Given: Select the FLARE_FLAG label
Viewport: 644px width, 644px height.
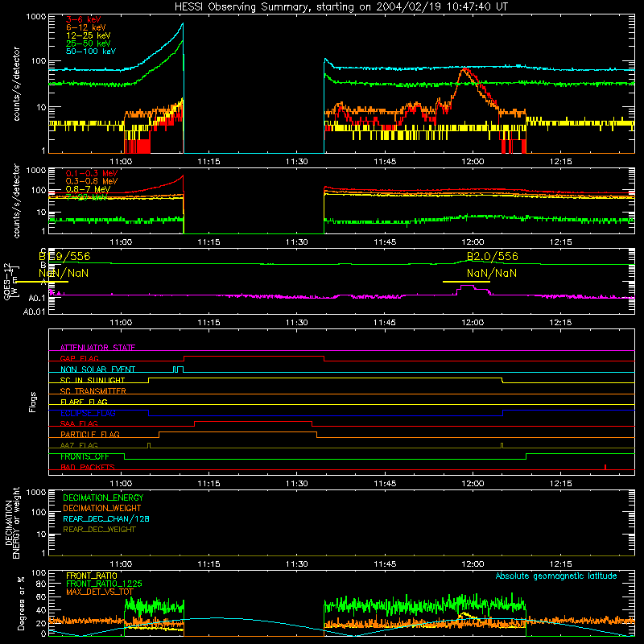Looking at the screenshot, I should (84, 402).
